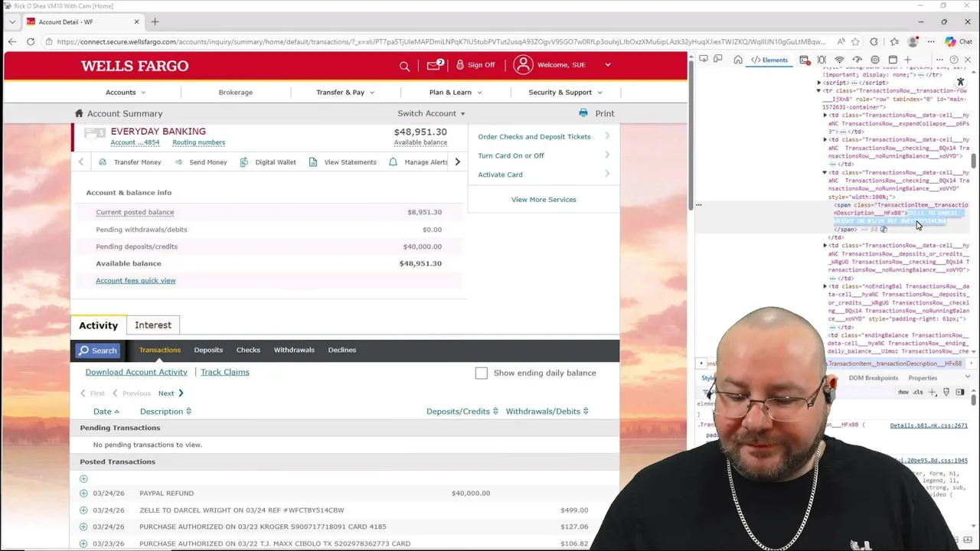This screenshot has width=980, height=551.
Task: Open a new browser tab with plus
Action: click(x=155, y=21)
